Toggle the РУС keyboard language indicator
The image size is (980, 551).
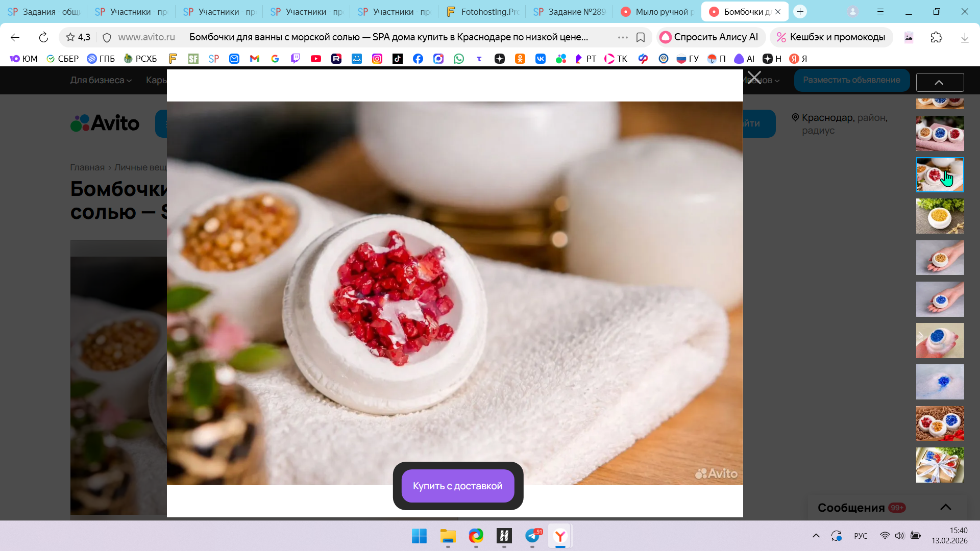tap(861, 536)
